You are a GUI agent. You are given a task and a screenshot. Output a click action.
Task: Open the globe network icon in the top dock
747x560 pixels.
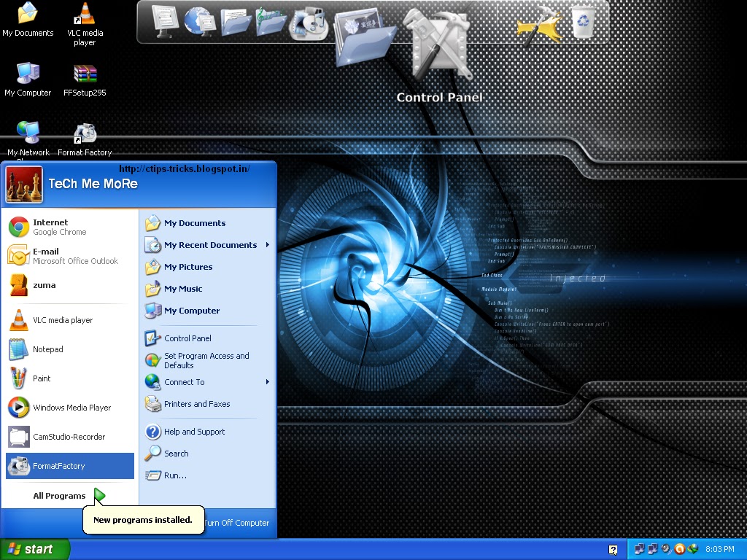coord(200,20)
